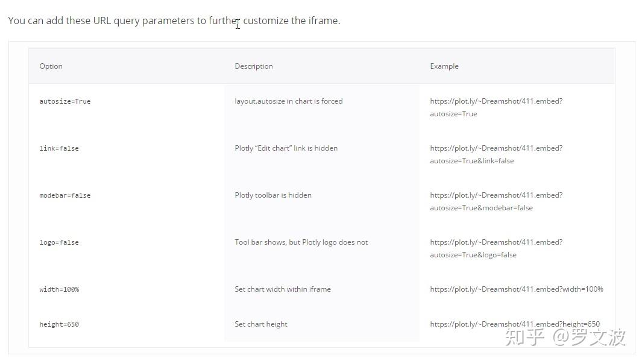Image resolution: width=642 pixels, height=364 pixels.
Task: Click the link=false option code
Action: tap(59, 148)
